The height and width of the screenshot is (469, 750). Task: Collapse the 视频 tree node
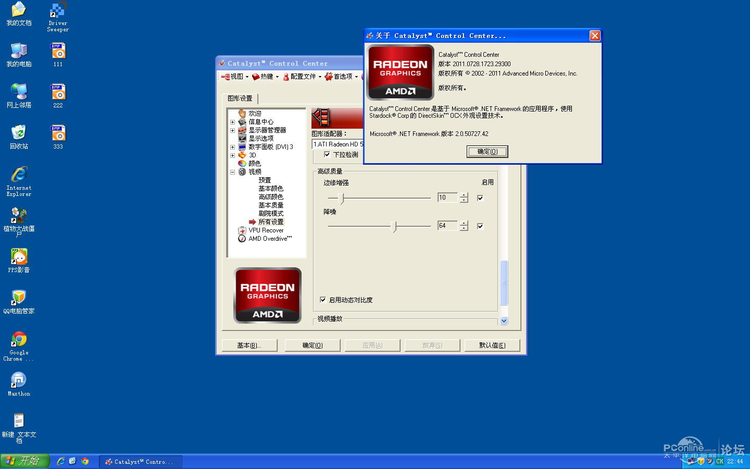pos(232,172)
